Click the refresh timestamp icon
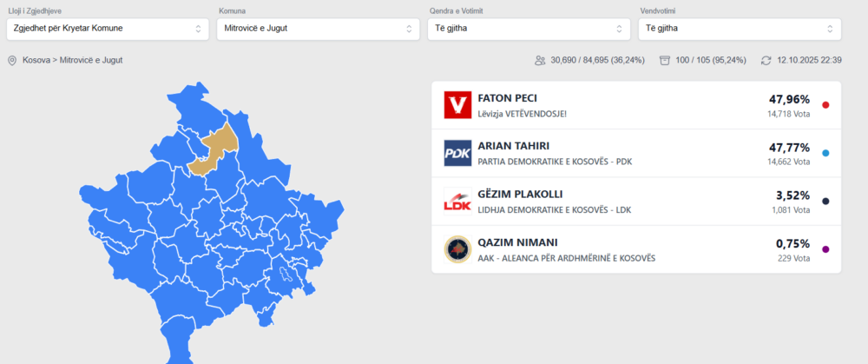The height and width of the screenshot is (364, 868). 766,61
